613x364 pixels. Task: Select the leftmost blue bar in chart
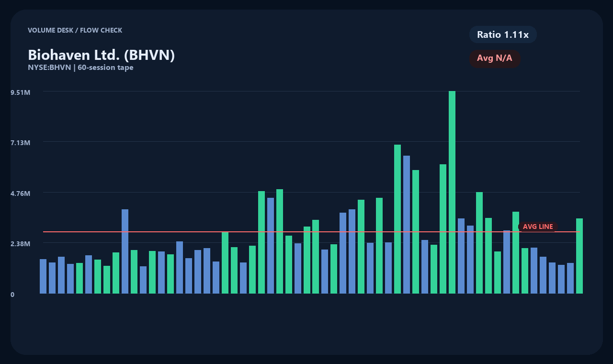coord(43,276)
